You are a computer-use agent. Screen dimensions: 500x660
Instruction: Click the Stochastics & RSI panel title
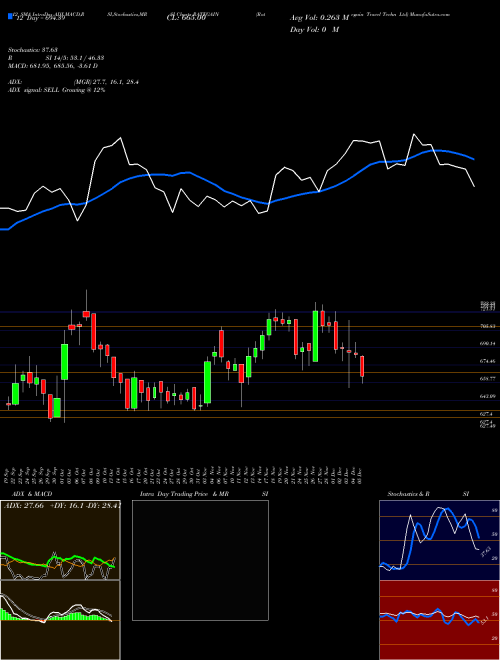(428, 494)
